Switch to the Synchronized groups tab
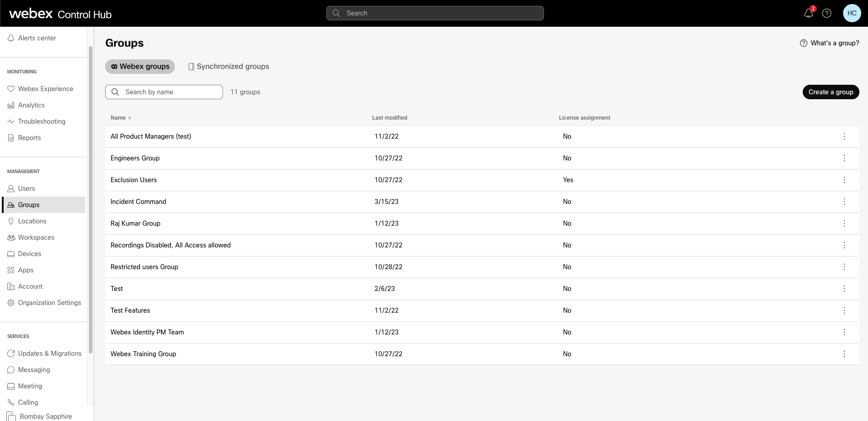Image resolution: width=868 pixels, height=421 pixels. pyautogui.click(x=228, y=67)
